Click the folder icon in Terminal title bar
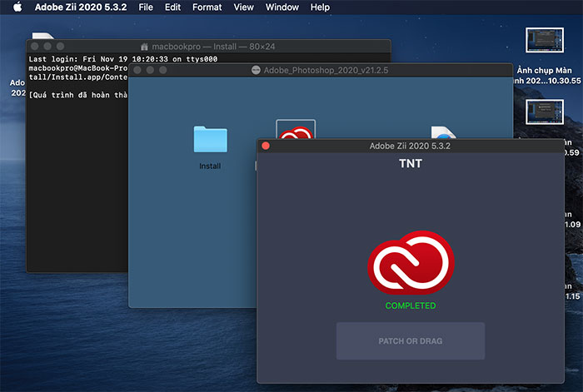This screenshot has width=583, height=392. 144,47
